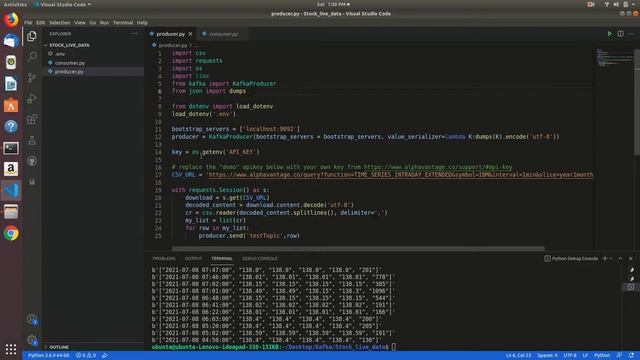Maximize the terminal panel with chevron up
The height and width of the screenshot is (360, 640).
tap(620, 258)
